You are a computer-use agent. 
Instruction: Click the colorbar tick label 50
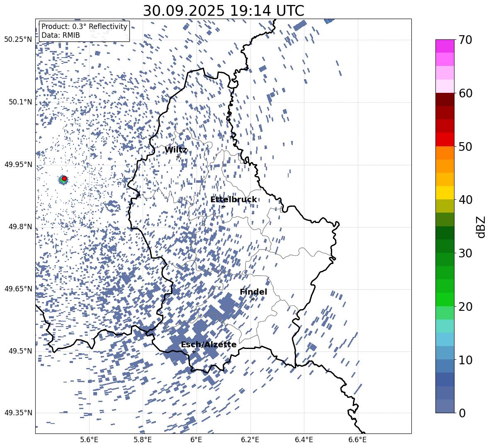point(465,147)
